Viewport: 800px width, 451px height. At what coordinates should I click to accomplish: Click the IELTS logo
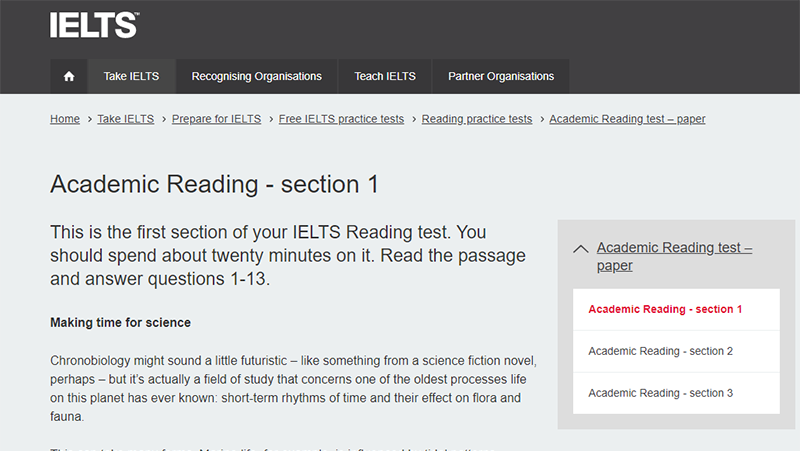pyautogui.click(x=94, y=23)
